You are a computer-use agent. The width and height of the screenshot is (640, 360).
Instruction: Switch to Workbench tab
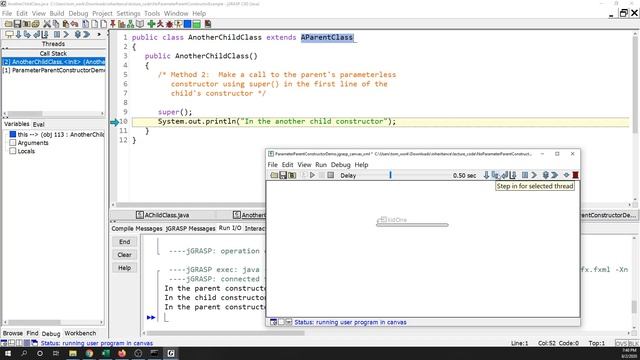[80, 333]
